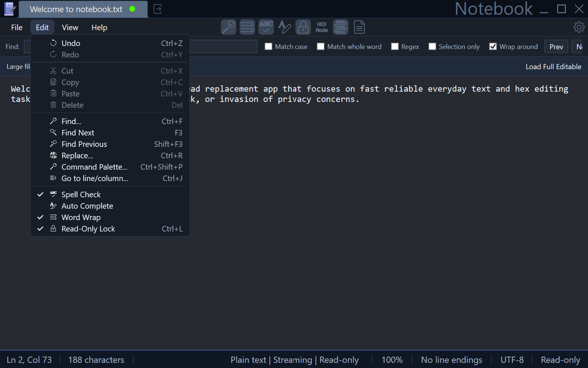Open Go to line/column... entry
Viewport: 588px width, 368px height.
(110, 178)
